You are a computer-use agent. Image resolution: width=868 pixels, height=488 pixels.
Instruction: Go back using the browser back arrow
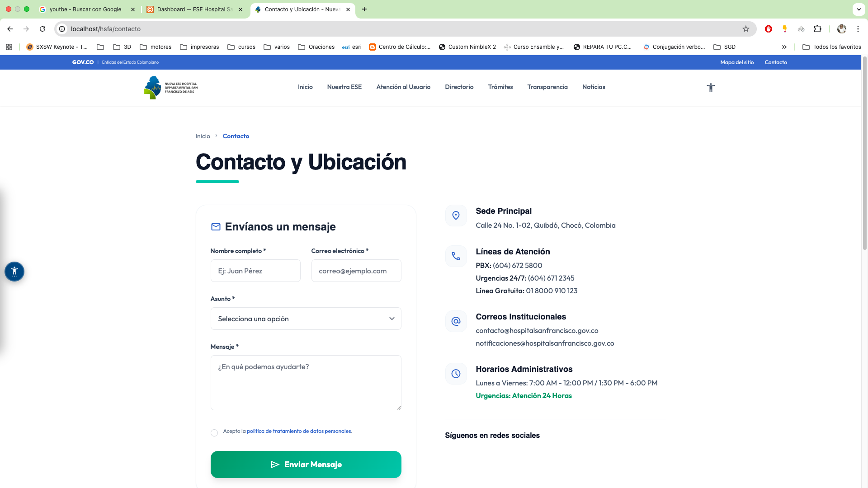[10, 29]
